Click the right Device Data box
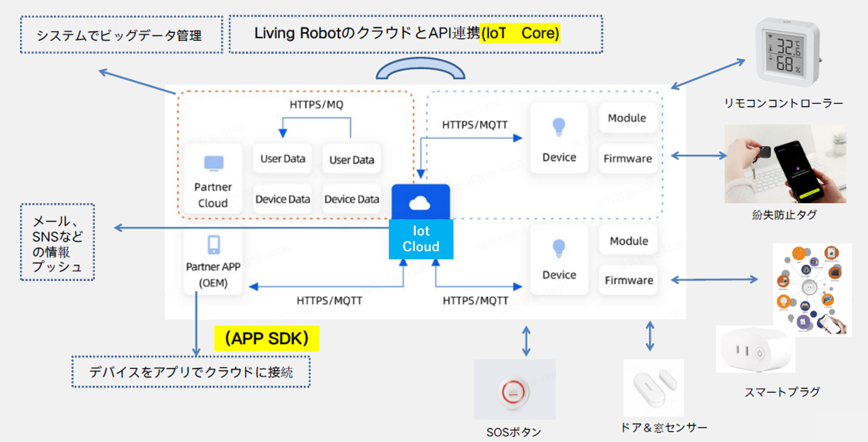 point(352,199)
